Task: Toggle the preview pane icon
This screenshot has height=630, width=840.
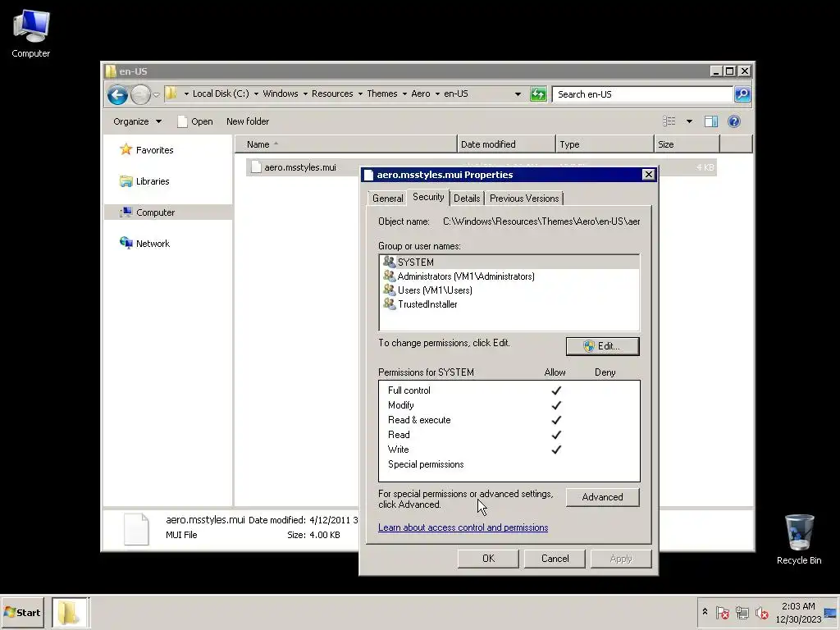Action: (x=711, y=121)
